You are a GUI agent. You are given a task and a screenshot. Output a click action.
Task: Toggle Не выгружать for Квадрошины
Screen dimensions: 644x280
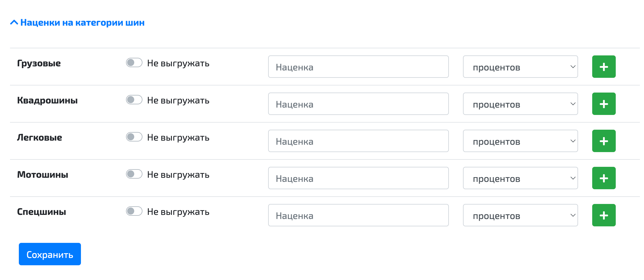point(134,100)
